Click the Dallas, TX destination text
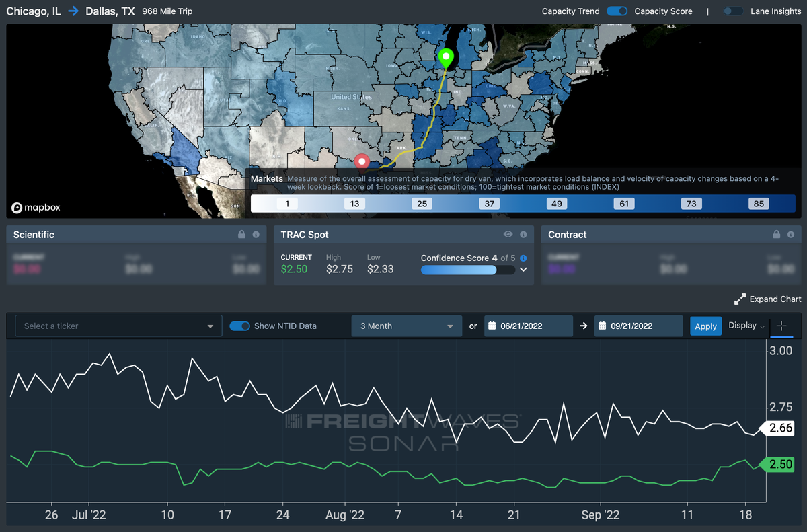The height and width of the screenshot is (532, 807). pos(110,11)
